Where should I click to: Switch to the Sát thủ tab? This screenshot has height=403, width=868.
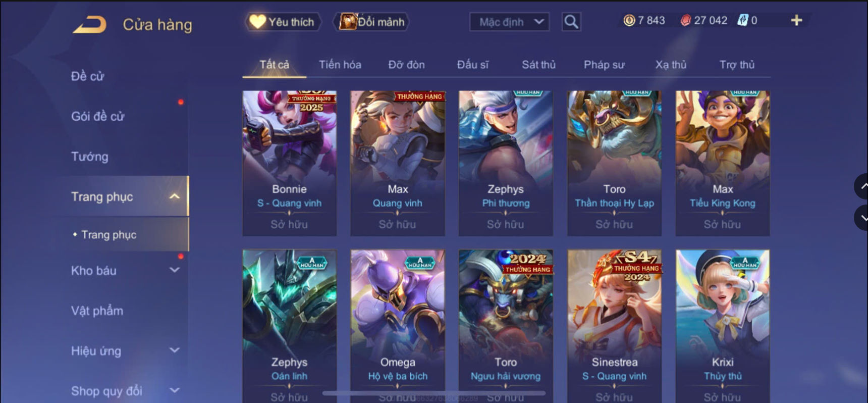click(538, 65)
